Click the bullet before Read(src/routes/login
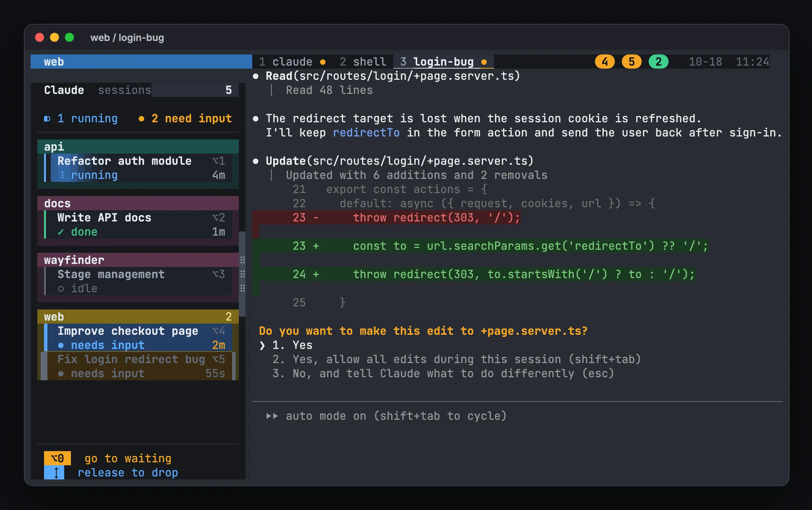Viewport: 812px width, 510px height. point(256,76)
